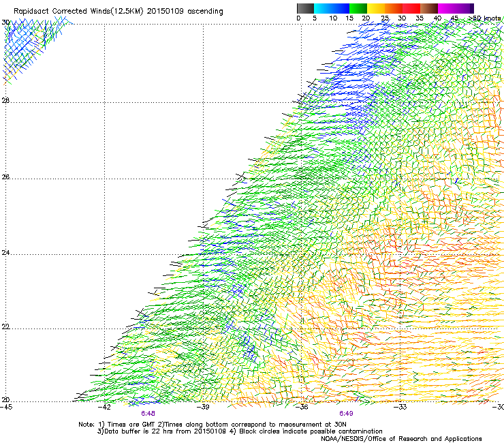The height and width of the screenshot is (443, 504).
Task: Click the longitude label '-45' on bottom axis
Action: pyautogui.click(x=6, y=407)
